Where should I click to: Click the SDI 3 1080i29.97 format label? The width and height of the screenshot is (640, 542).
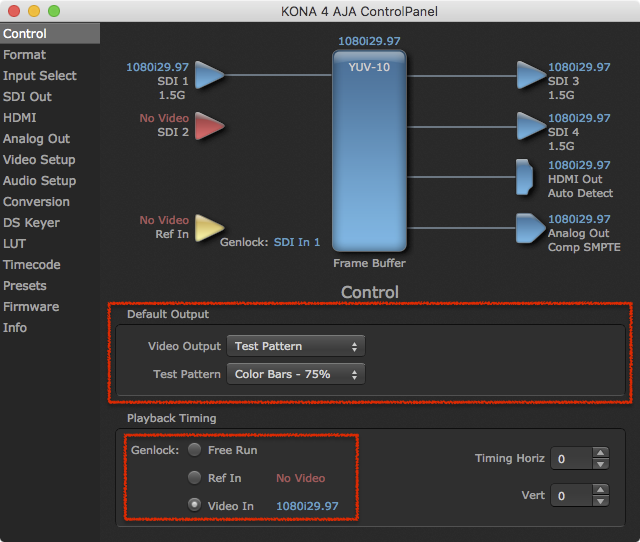[579, 67]
